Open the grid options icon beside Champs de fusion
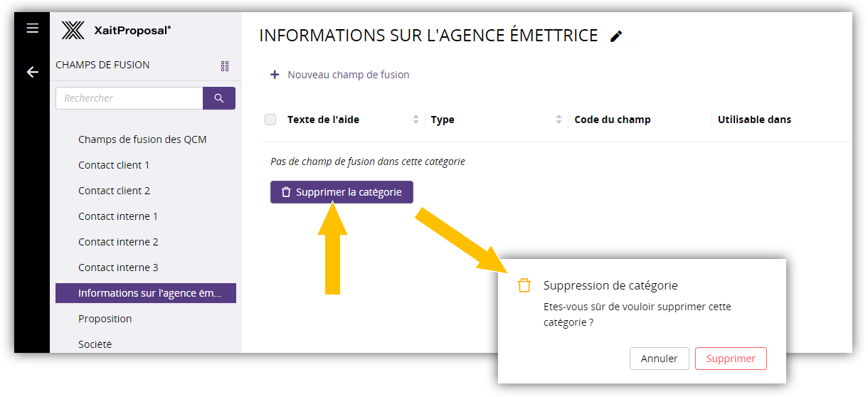This screenshot has height=397, width=868. pos(225,66)
